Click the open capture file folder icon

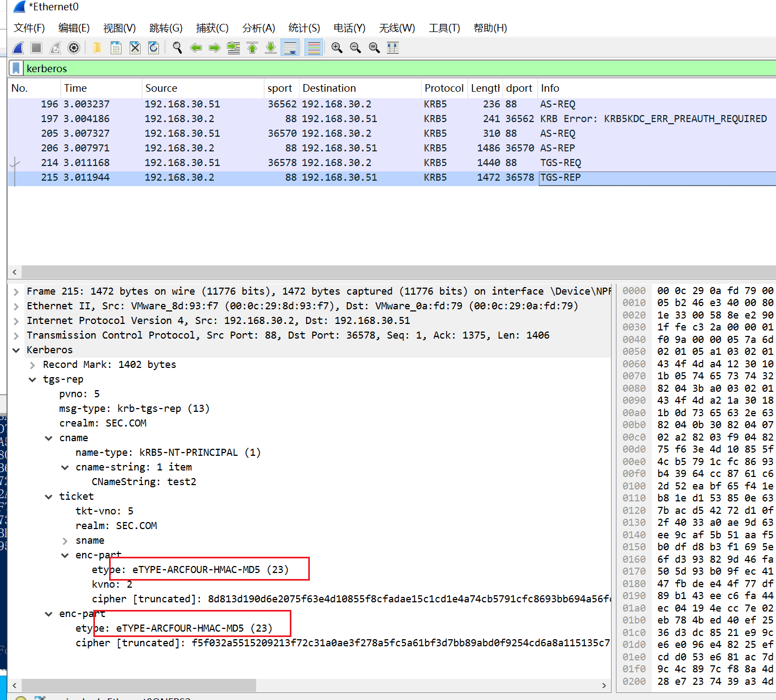point(97,48)
